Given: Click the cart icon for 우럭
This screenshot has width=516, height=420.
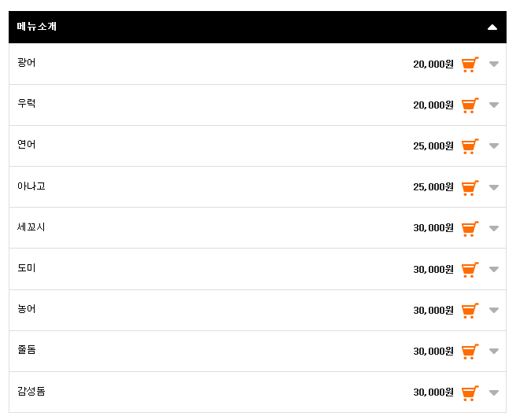Looking at the screenshot, I should 470,105.
